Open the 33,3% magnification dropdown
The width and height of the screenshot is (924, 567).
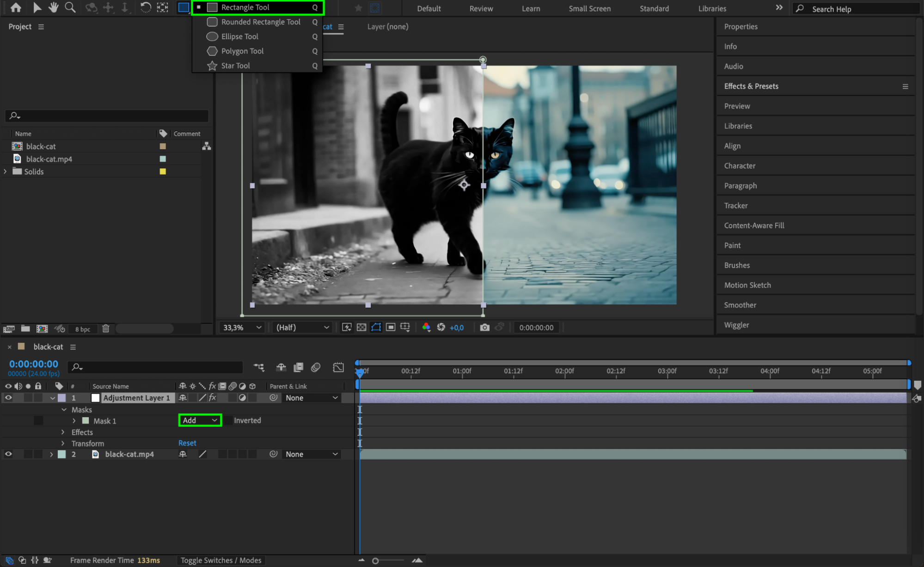[x=242, y=327]
